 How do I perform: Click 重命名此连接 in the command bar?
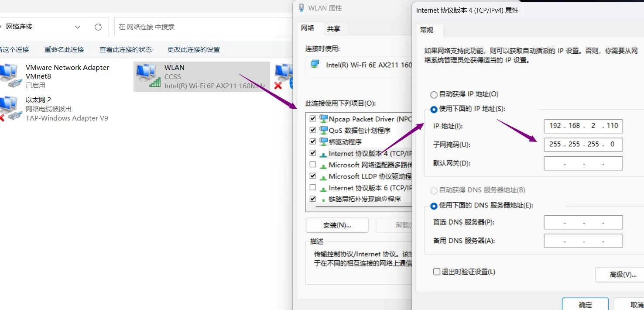coord(64,50)
